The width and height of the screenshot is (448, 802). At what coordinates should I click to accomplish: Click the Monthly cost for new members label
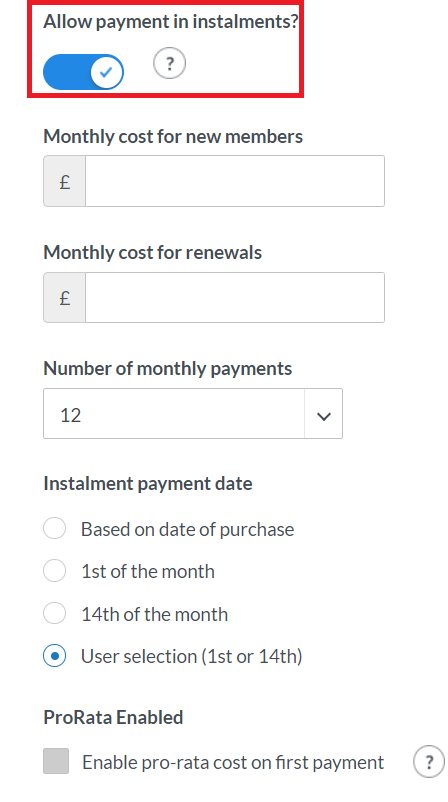pyautogui.click(x=173, y=137)
